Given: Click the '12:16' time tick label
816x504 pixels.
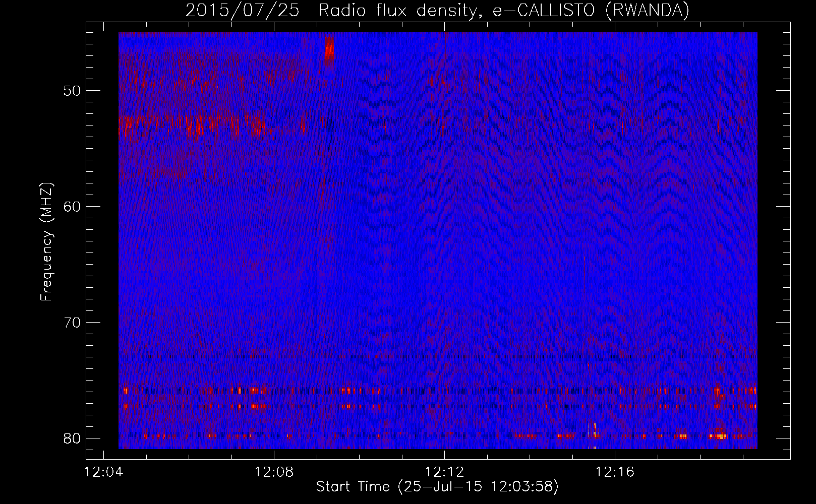Looking at the screenshot, I should click(x=615, y=472).
